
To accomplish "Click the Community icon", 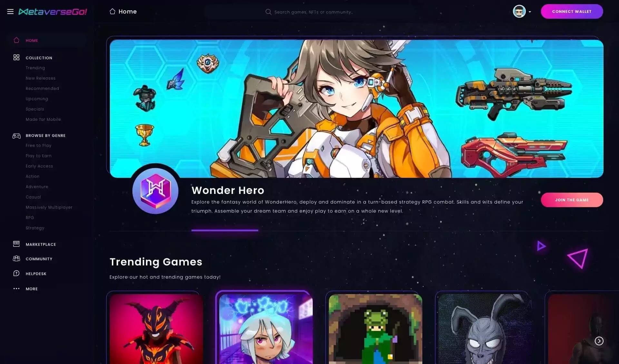I will click(16, 259).
